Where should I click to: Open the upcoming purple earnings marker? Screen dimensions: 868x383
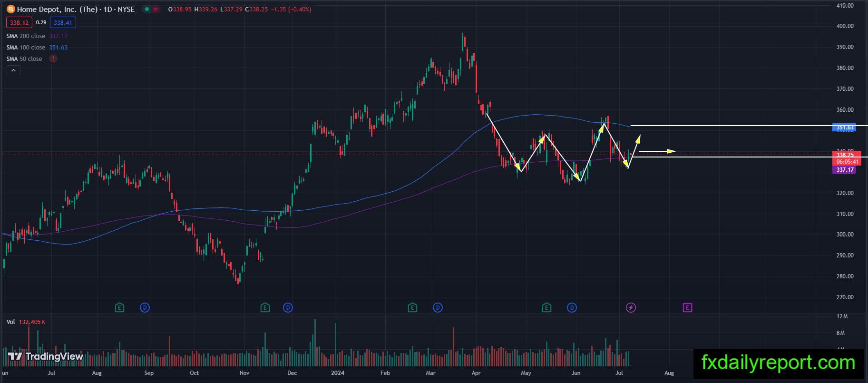point(687,308)
